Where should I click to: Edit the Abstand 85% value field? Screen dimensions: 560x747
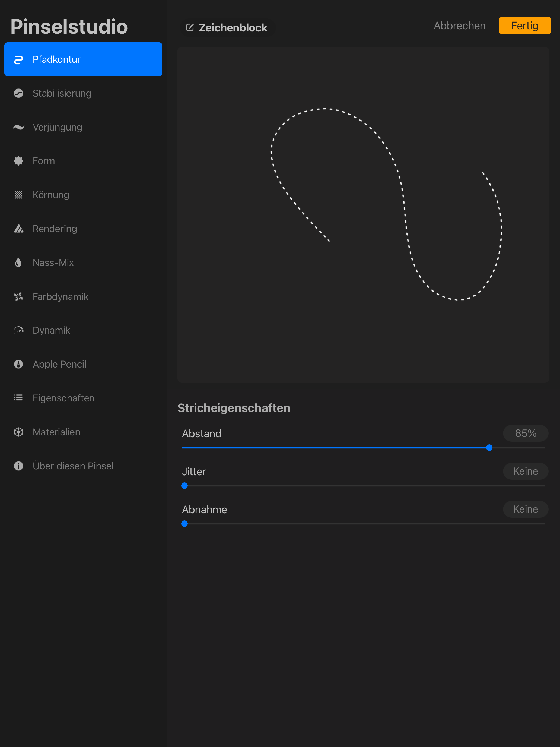tap(526, 433)
